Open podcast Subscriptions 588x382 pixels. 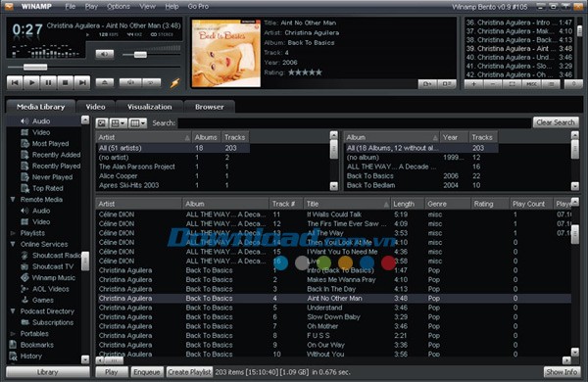(53, 322)
